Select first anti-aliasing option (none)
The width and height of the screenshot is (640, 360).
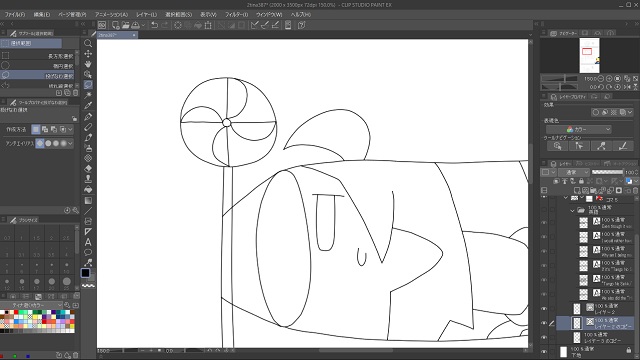pos(40,143)
